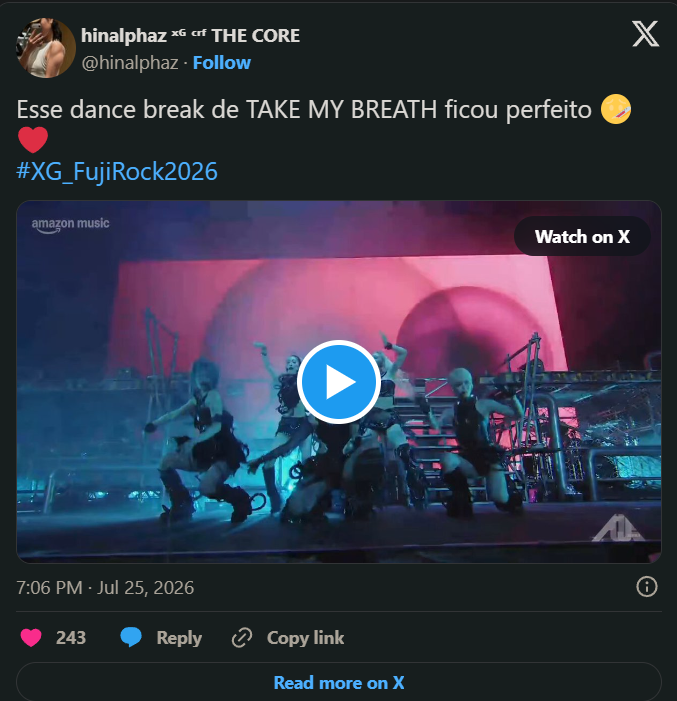Image resolution: width=677 pixels, height=701 pixels.
Task: Click the Reply text label
Action: click(x=179, y=638)
